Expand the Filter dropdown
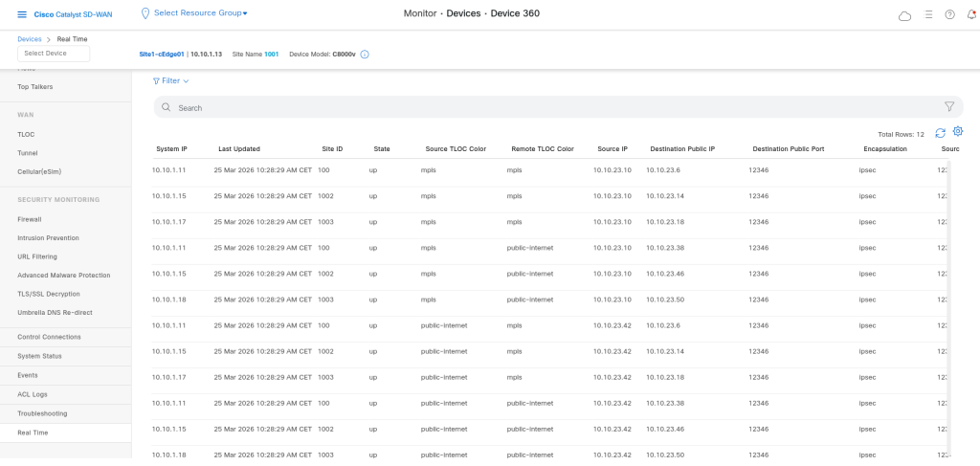Viewport: 980px width, 466px height. point(171,81)
